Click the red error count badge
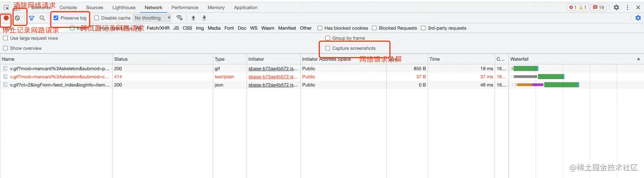This screenshot has width=644, height=178. click(x=573, y=7)
